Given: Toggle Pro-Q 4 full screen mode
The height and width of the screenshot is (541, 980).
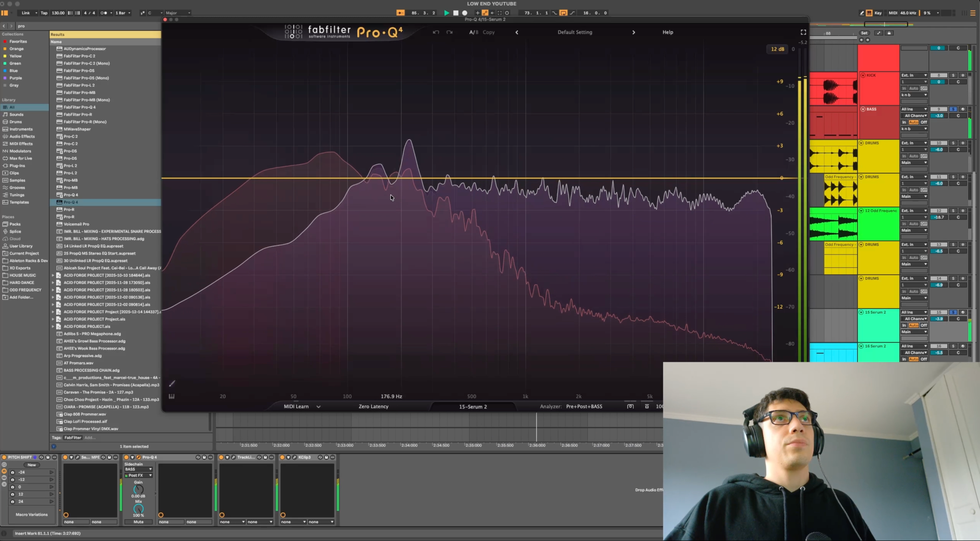Looking at the screenshot, I should (x=803, y=32).
